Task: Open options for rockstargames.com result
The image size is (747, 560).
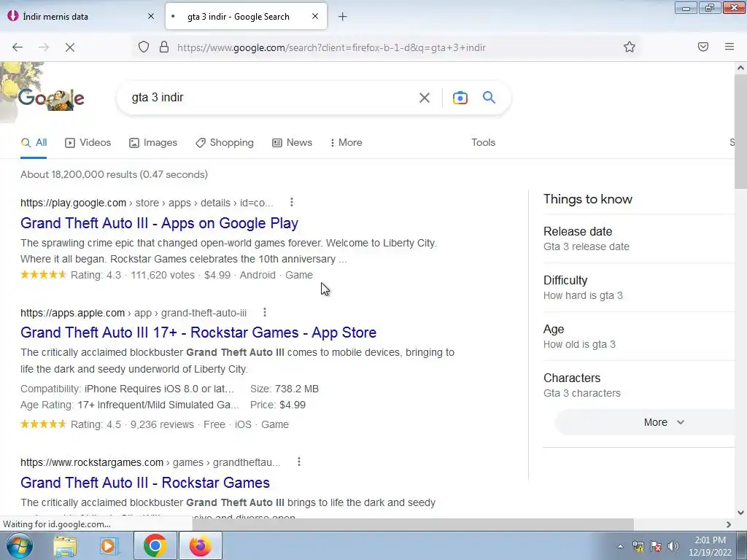Action: [298, 462]
